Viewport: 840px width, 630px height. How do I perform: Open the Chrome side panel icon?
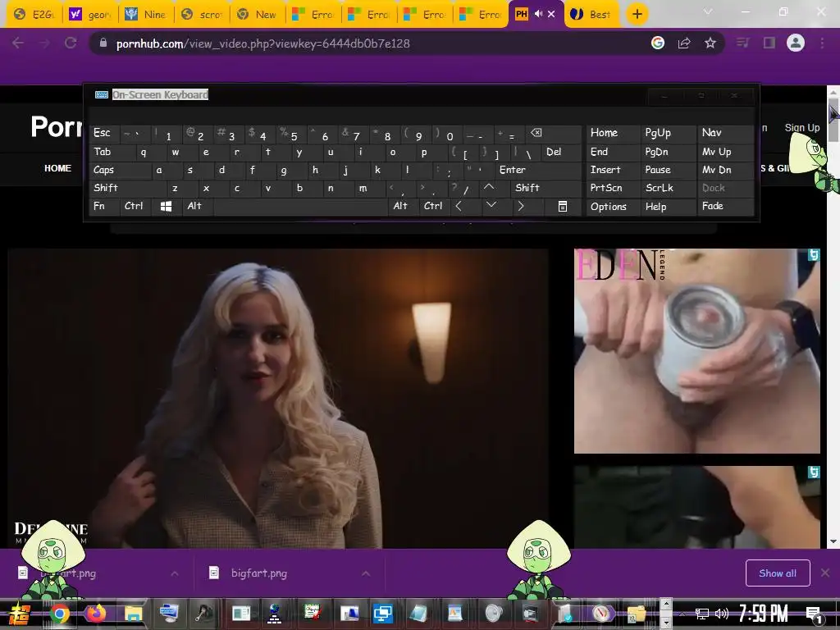pos(769,43)
